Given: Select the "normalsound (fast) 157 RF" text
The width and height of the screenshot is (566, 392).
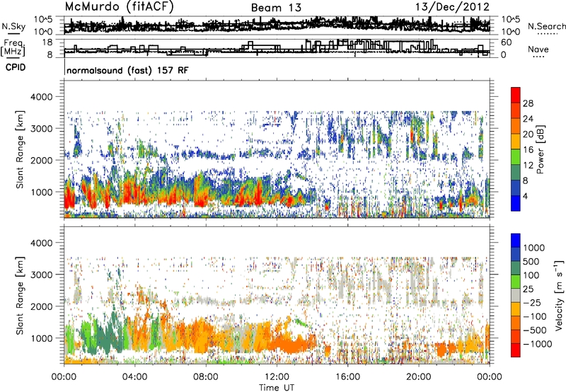Looking at the screenshot, I should pos(127,70).
